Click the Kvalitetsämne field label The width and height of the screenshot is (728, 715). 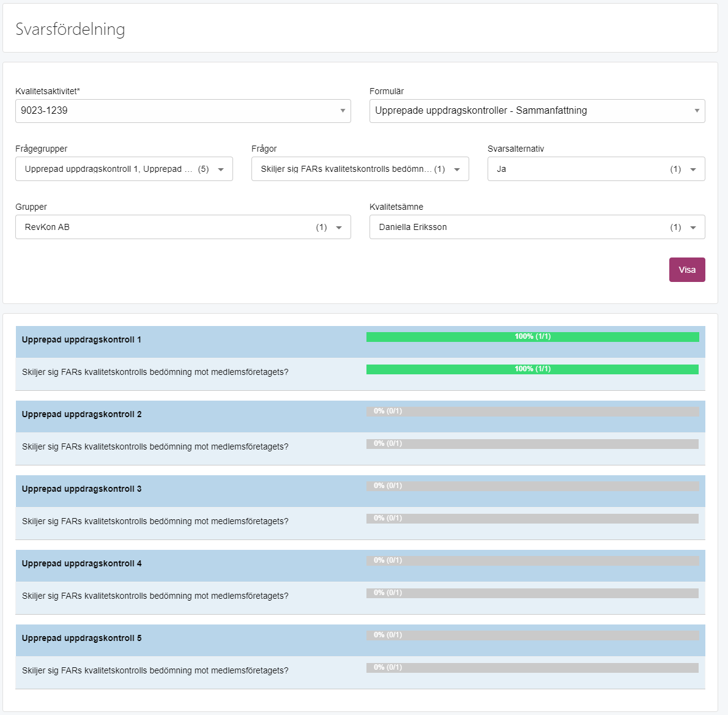point(396,207)
